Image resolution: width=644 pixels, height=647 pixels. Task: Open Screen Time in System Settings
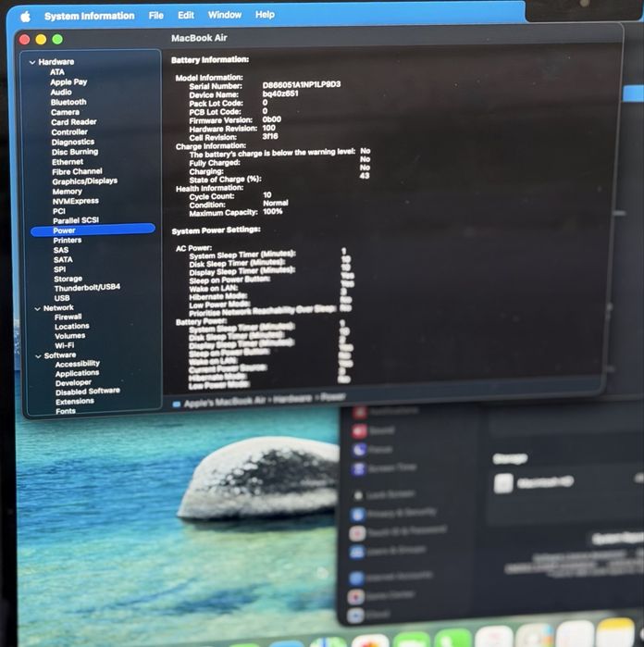pos(384,468)
